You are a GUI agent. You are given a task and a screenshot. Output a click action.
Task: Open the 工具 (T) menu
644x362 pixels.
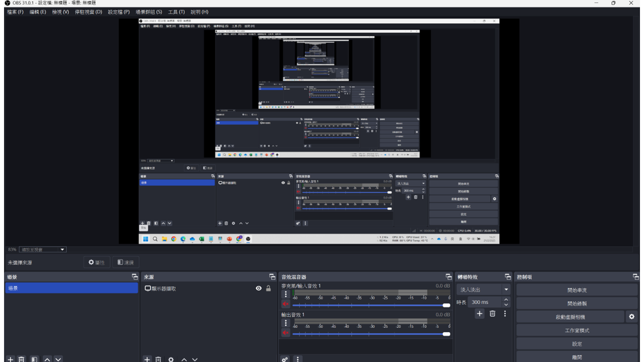[176, 12]
